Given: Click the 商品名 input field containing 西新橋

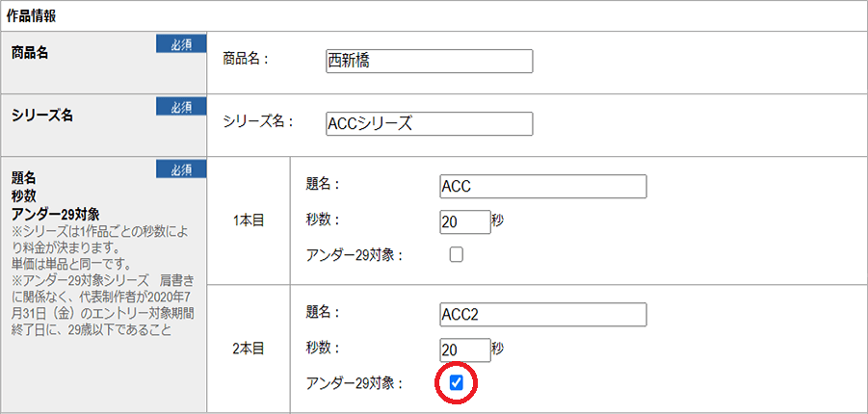Looking at the screenshot, I should (x=429, y=61).
